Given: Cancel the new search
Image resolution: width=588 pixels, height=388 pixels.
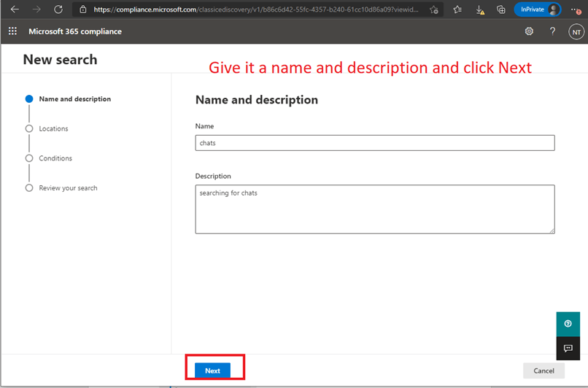Looking at the screenshot, I should 543,370.
